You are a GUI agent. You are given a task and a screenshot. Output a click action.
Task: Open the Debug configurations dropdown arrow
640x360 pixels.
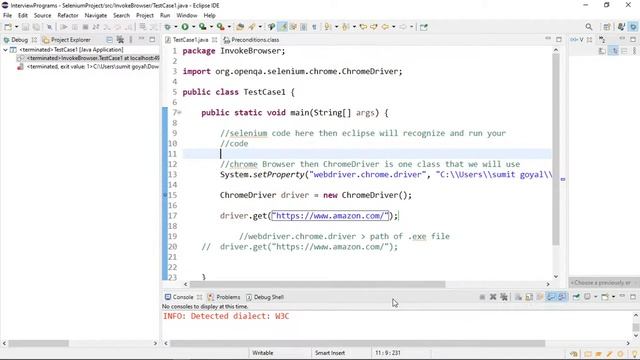pyautogui.click(x=176, y=27)
